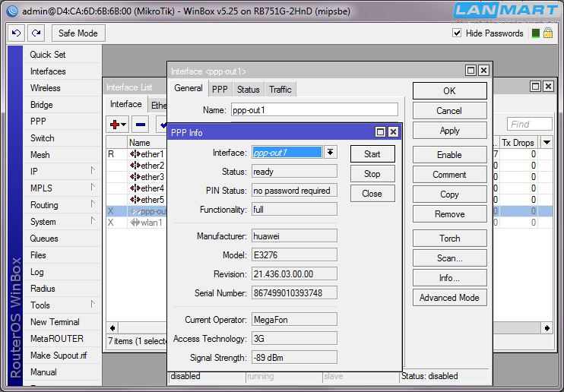The image size is (564, 392).
Task: Click the Name field containing ppp-out1
Action: (315, 109)
